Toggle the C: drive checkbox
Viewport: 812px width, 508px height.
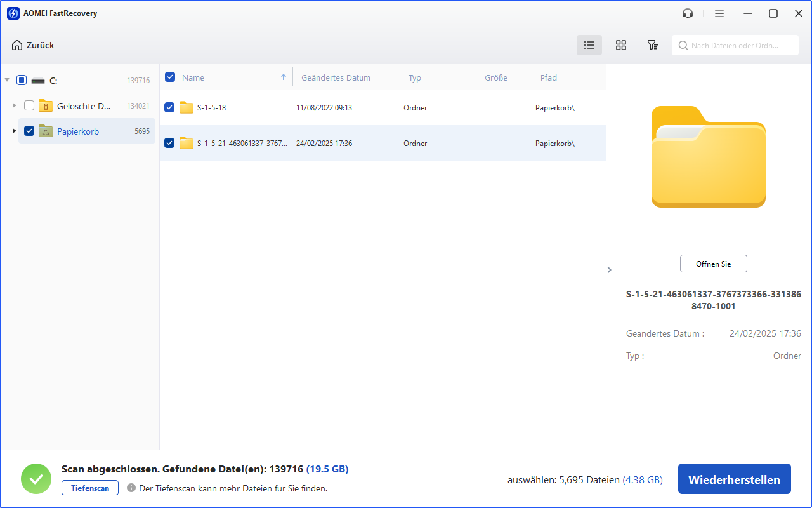tap(22, 80)
